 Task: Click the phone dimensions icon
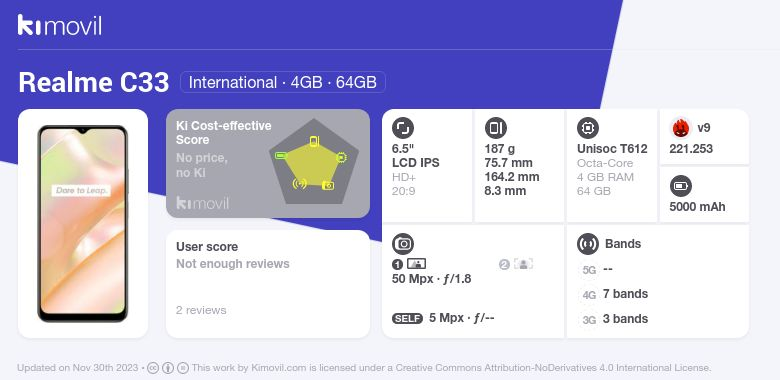click(x=495, y=128)
